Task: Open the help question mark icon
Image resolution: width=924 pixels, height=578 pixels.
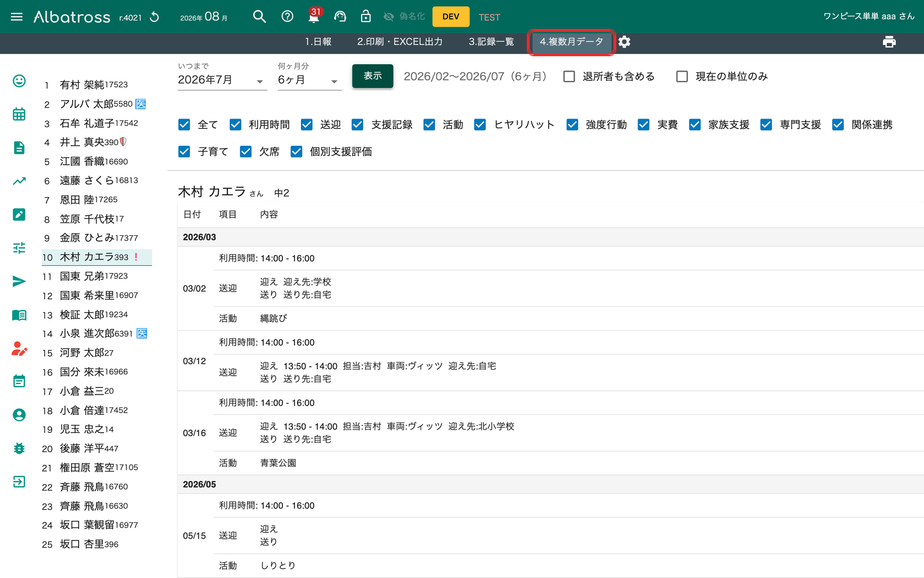Action: (287, 17)
